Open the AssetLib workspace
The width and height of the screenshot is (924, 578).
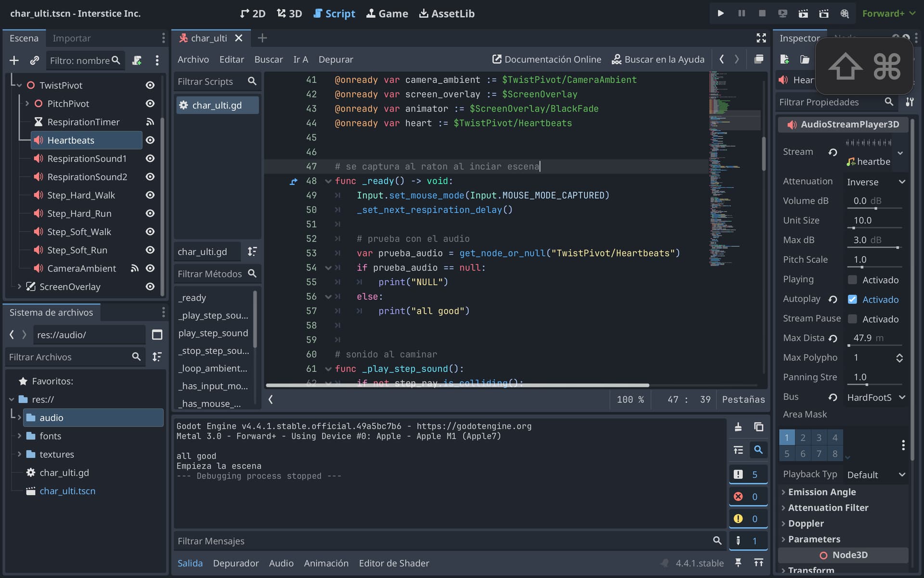pos(447,13)
